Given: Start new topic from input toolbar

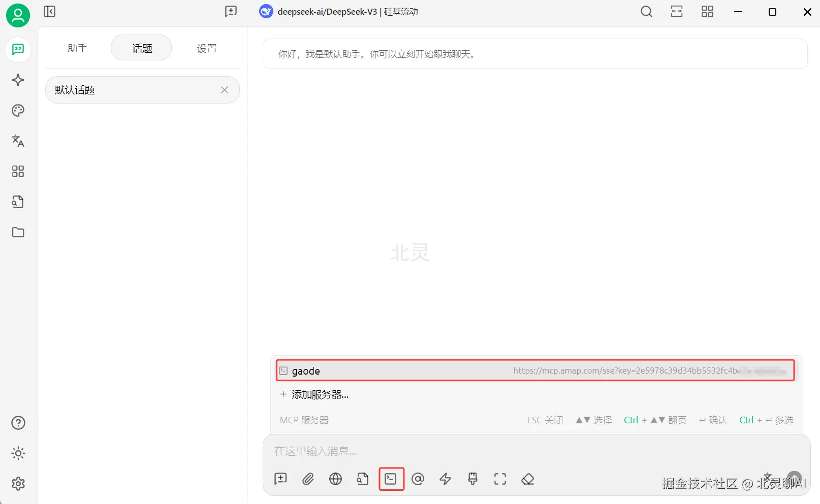Looking at the screenshot, I should point(280,479).
